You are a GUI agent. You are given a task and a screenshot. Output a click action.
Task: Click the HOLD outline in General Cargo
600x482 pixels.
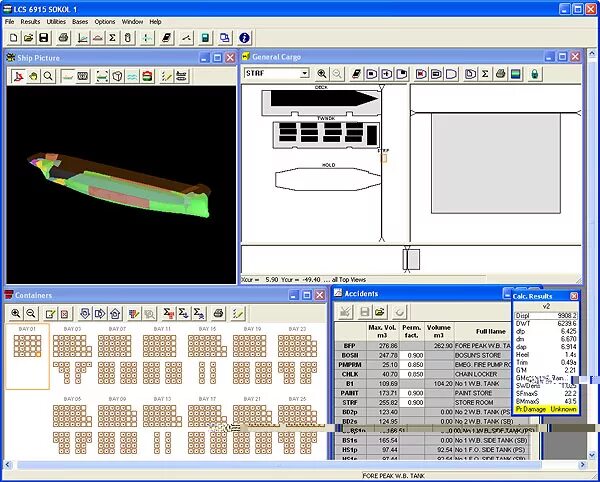(x=328, y=179)
